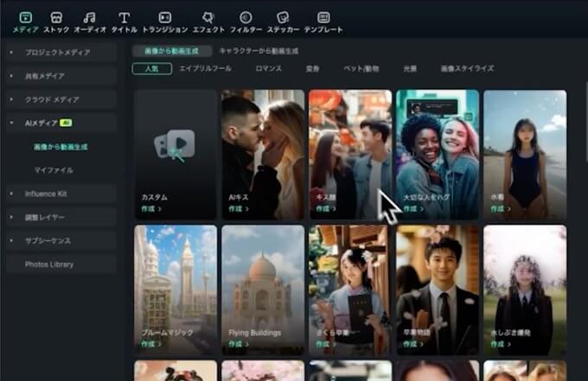Click the カスタム image-to-video icon
The height and width of the screenshot is (381, 588).
coord(175,145)
